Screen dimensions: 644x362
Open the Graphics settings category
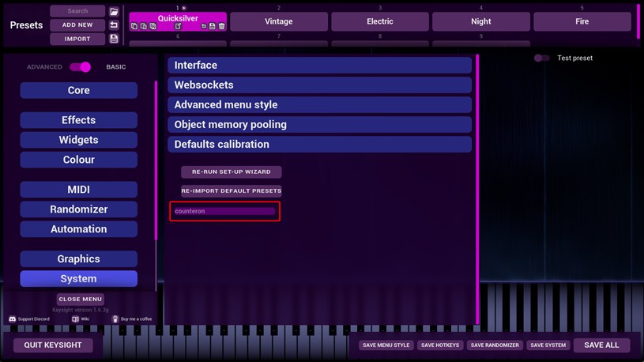[79, 259]
